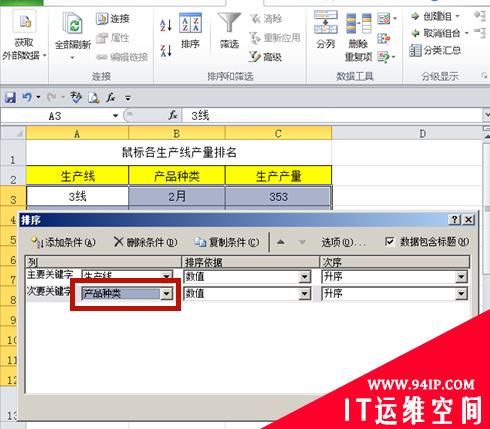Screen dimensions: 490x429
Task: Click the 分类汇总 subtotal command
Action: point(435,51)
